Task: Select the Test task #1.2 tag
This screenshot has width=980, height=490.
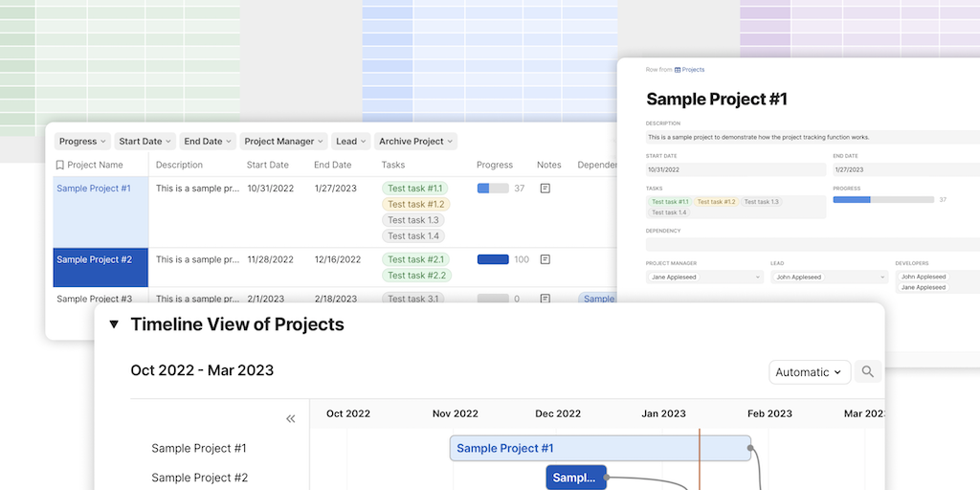Action: 415,204
